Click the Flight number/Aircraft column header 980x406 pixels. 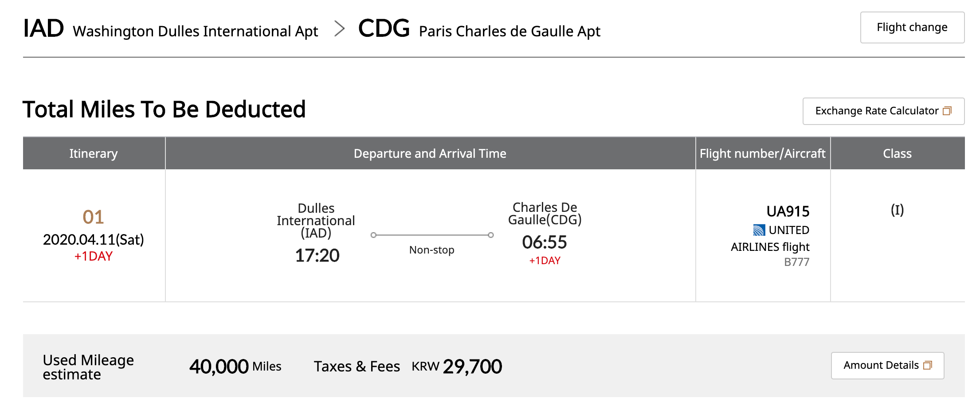pyautogui.click(x=762, y=153)
